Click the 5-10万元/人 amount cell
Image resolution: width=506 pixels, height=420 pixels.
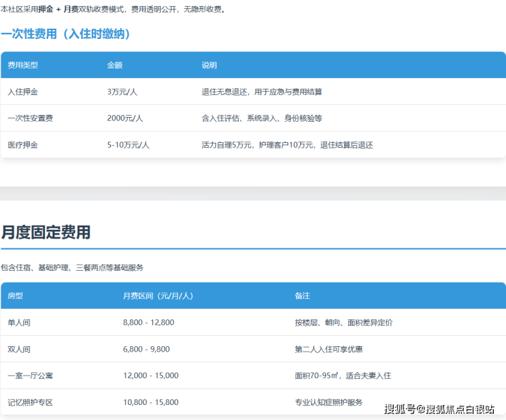point(128,145)
